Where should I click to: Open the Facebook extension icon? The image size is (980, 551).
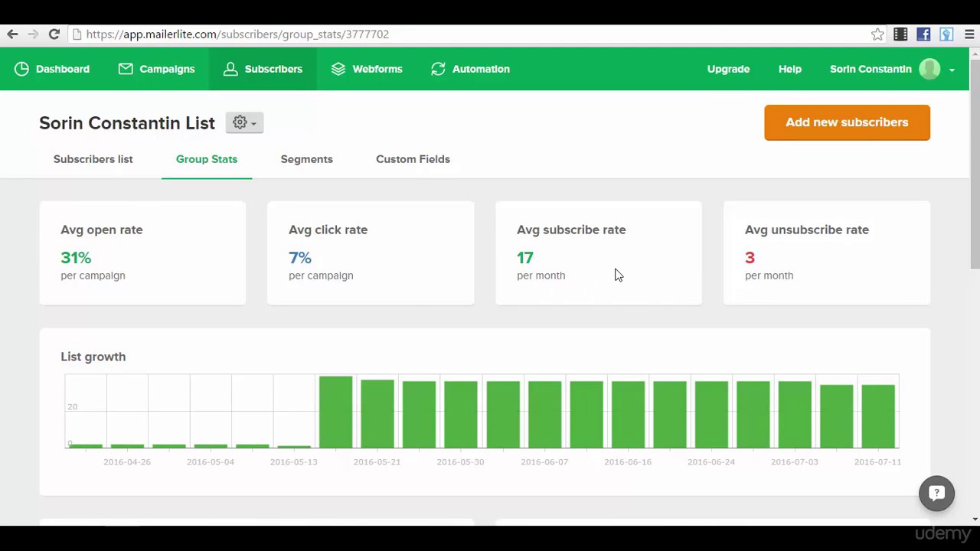pyautogui.click(x=923, y=34)
